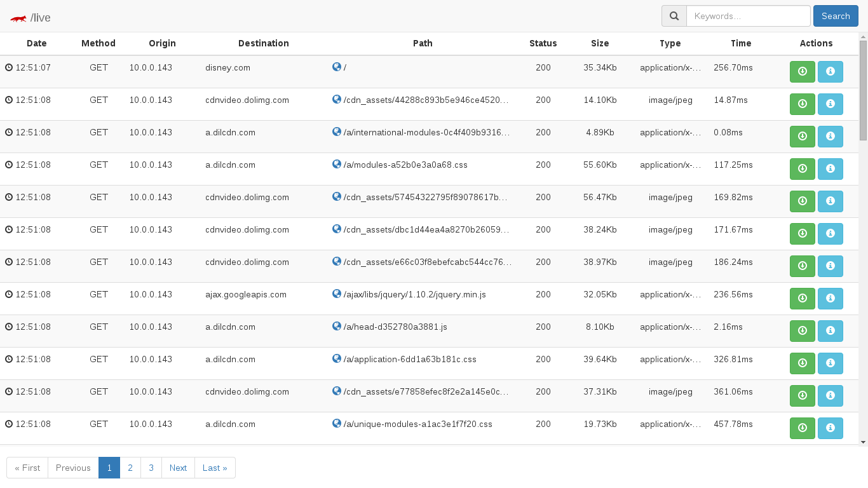
Task: Show info for the disney.com request
Action: [831, 72]
